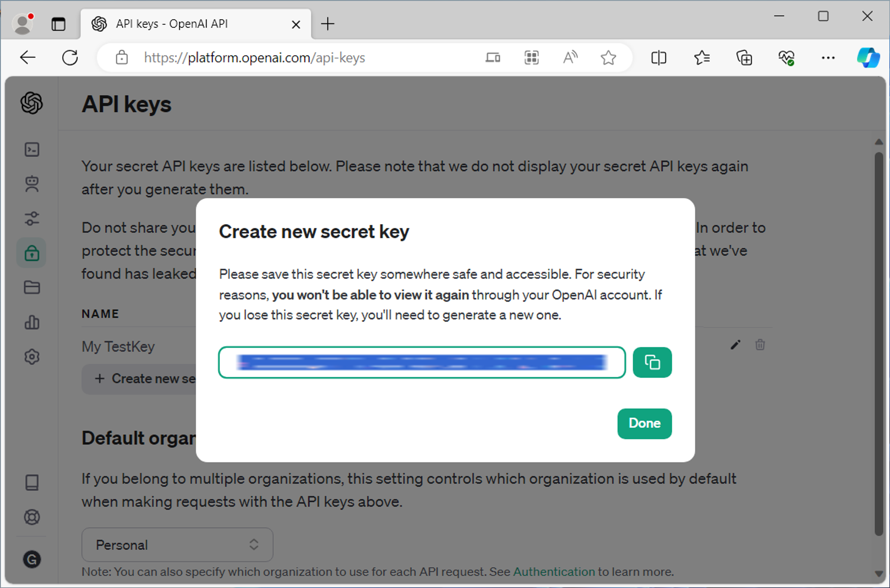Viewport: 890px width, 588px height.
Task: Launch the Copilot icon in toolbar
Action: (x=868, y=58)
